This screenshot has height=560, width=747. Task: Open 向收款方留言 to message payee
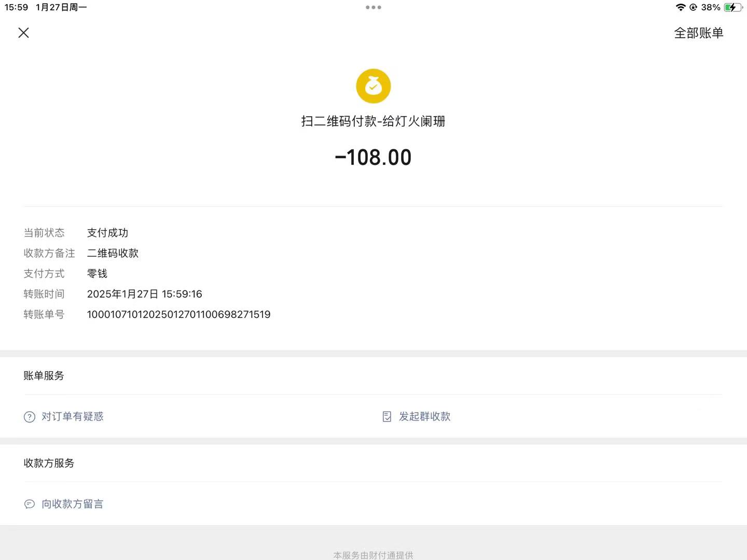click(x=73, y=504)
